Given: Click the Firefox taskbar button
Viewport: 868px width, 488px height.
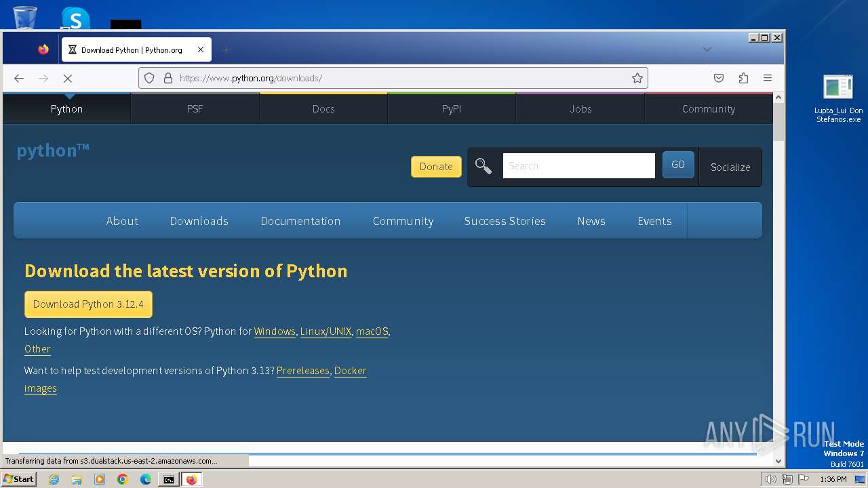Looking at the screenshot, I should (x=192, y=479).
